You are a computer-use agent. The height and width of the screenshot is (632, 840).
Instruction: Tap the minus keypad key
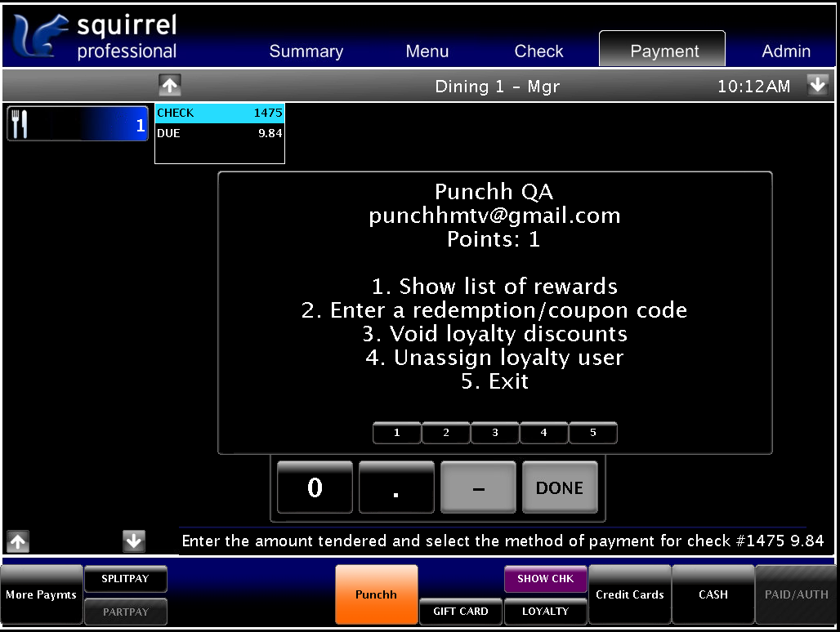pos(478,487)
